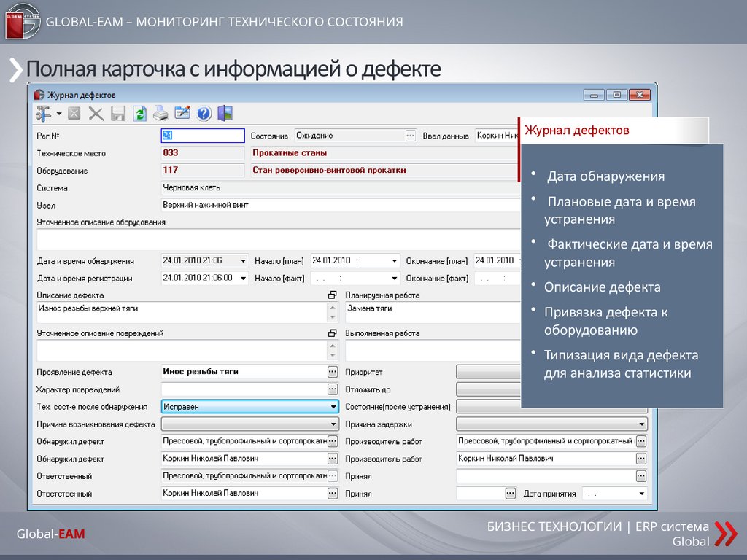This screenshot has width=747, height=560.
Task: Open the edit card pencil icon
Action: tap(182, 113)
